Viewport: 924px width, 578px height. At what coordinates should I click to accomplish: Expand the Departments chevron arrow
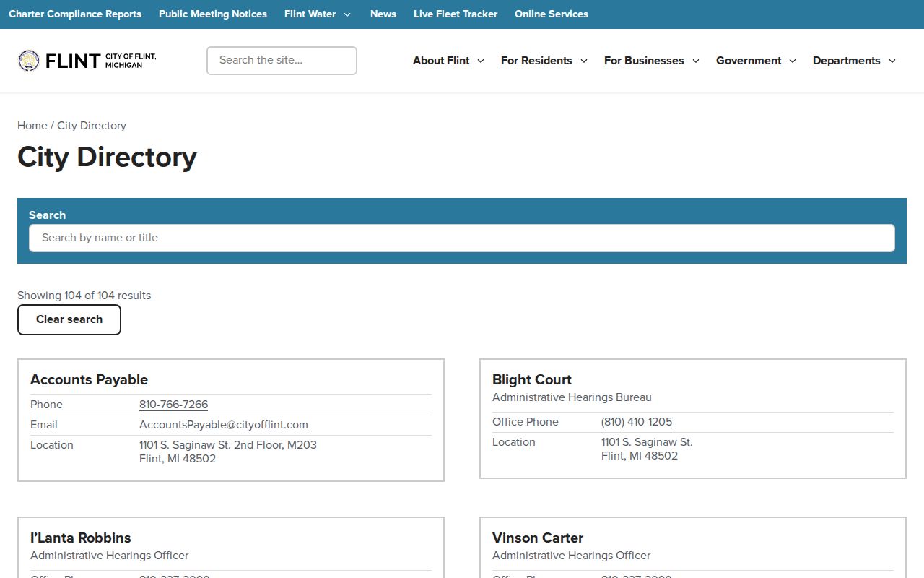pos(892,61)
